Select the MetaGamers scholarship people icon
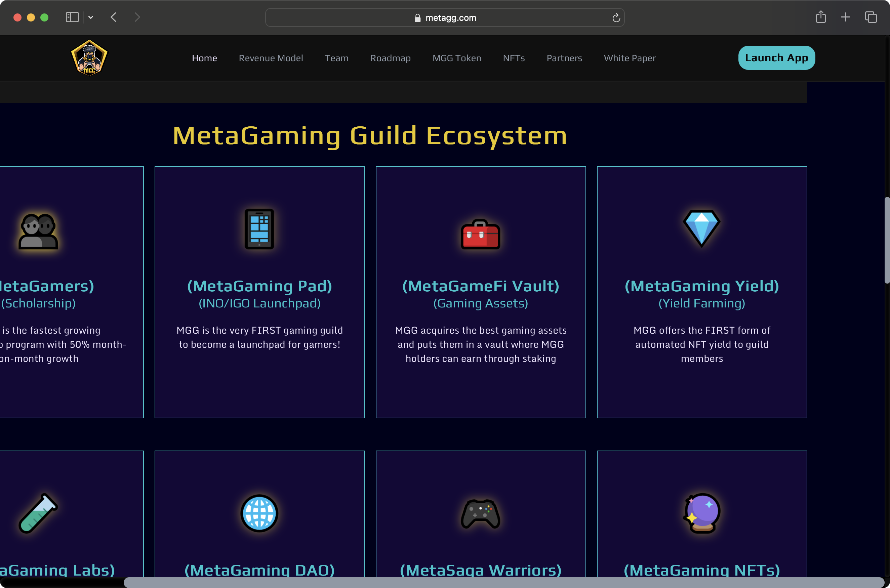This screenshot has height=588, width=890. 38,233
